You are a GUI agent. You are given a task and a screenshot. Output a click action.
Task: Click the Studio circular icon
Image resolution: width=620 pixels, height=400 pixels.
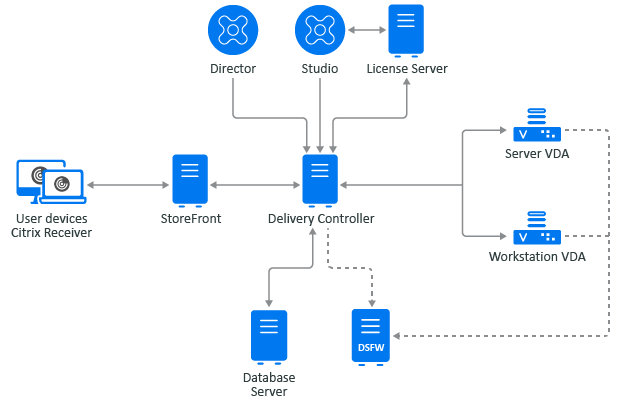[x=320, y=30]
